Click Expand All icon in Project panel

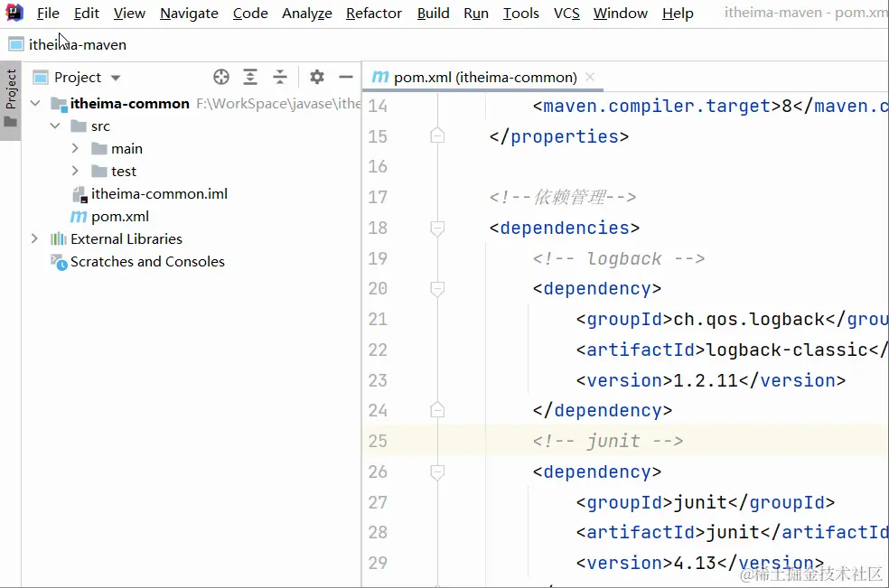pos(250,77)
